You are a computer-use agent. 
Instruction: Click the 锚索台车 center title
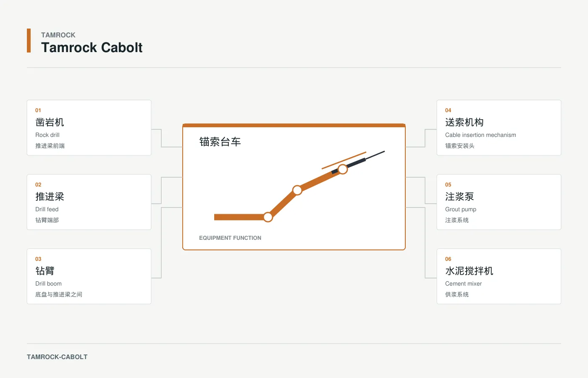[x=220, y=142]
